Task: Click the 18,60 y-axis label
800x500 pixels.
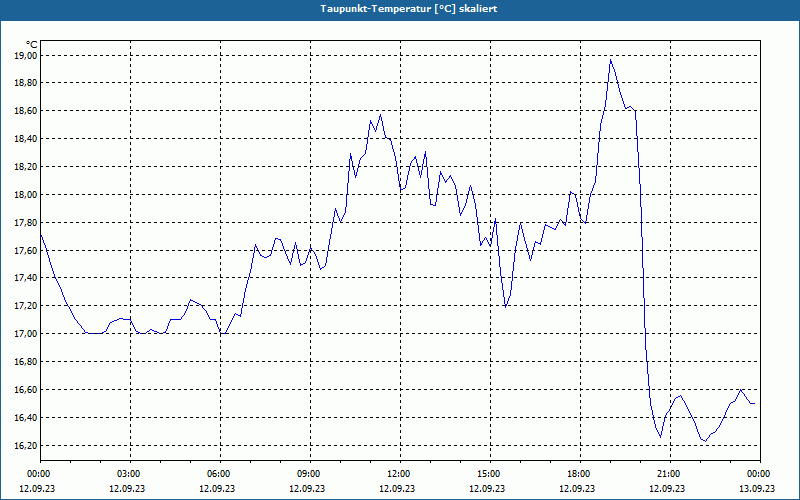Action: click(28, 111)
